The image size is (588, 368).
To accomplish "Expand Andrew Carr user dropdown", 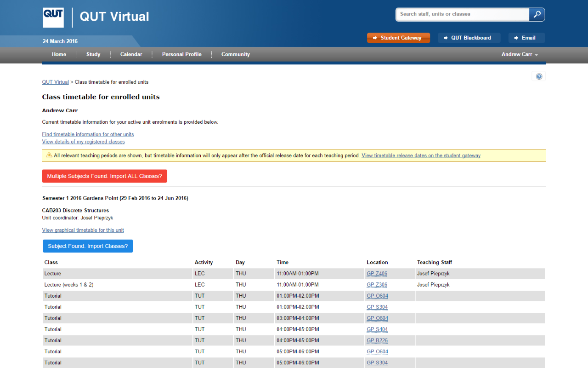I will pyautogui.click(x=520, y=54).
